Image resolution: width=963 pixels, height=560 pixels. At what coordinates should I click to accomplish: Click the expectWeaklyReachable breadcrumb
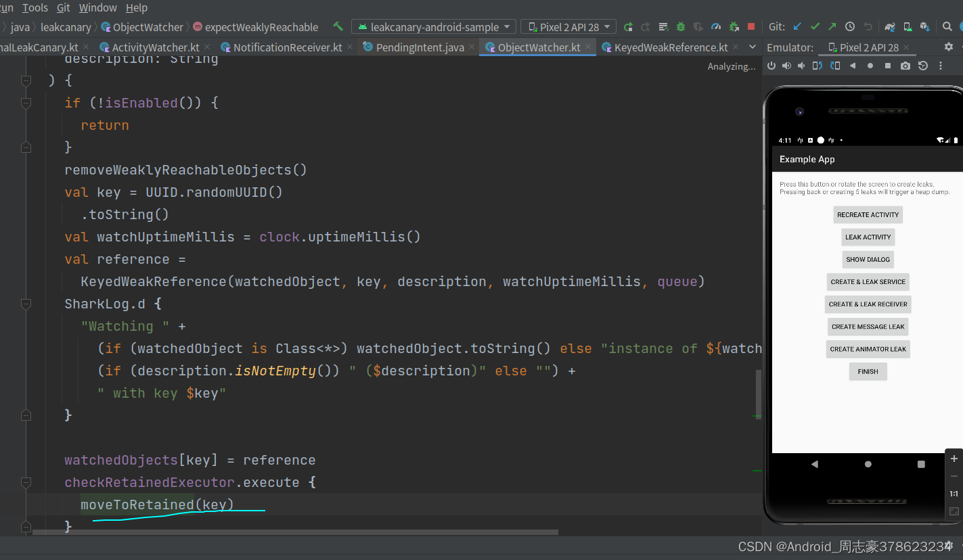point(256,27)
